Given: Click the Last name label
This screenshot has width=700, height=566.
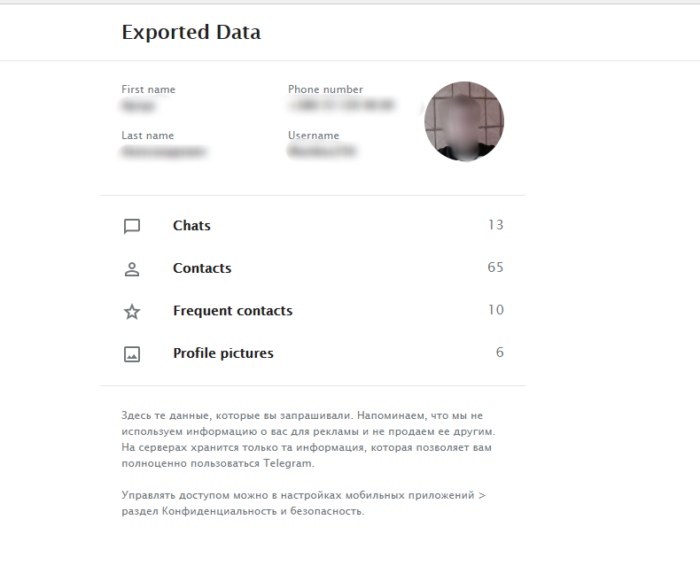Looking at the screenshot, I should (x=147, y=136).
